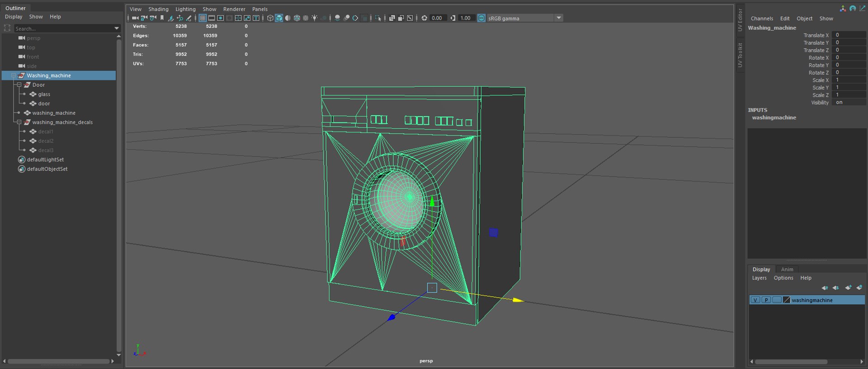Click the Exposure aperture icon
Viewport: 868px width, 369px height.
(424, 18)
